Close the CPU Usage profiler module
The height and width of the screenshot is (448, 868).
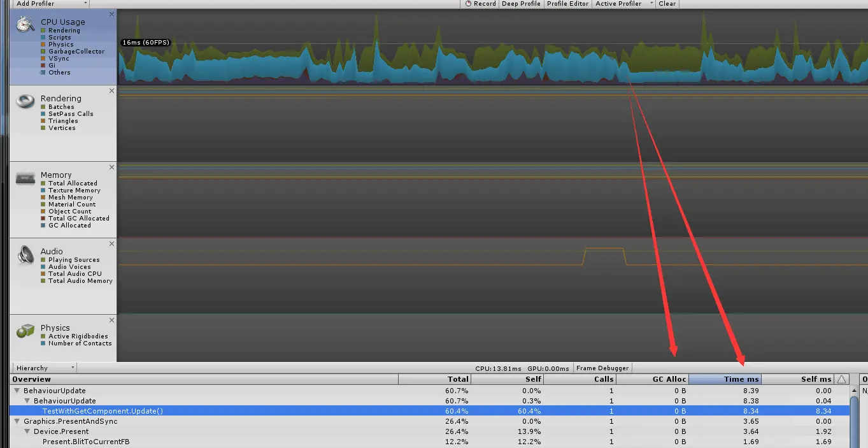point(112,14)
